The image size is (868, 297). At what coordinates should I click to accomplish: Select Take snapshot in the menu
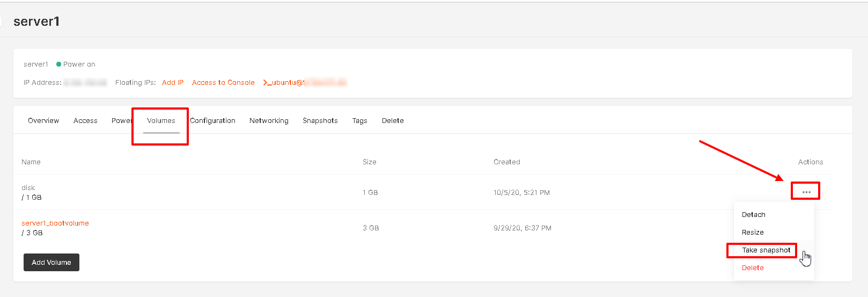point(766,250)
